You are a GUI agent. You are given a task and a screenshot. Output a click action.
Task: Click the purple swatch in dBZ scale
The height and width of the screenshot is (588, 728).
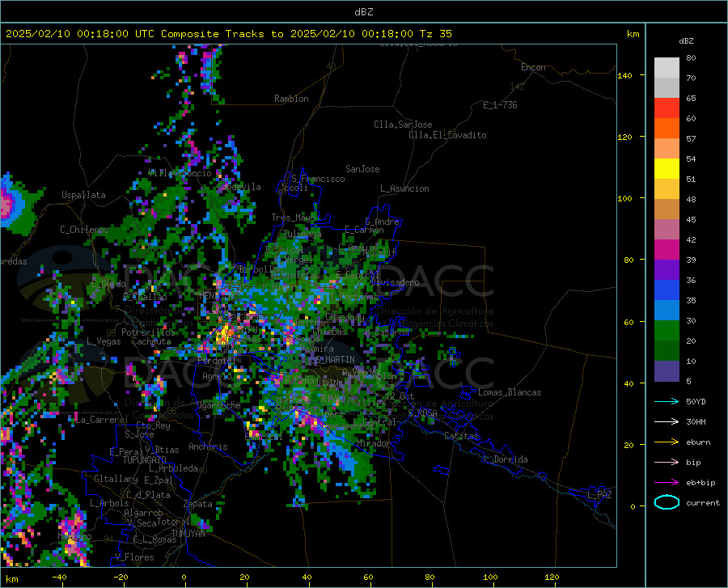coord(667,270)
